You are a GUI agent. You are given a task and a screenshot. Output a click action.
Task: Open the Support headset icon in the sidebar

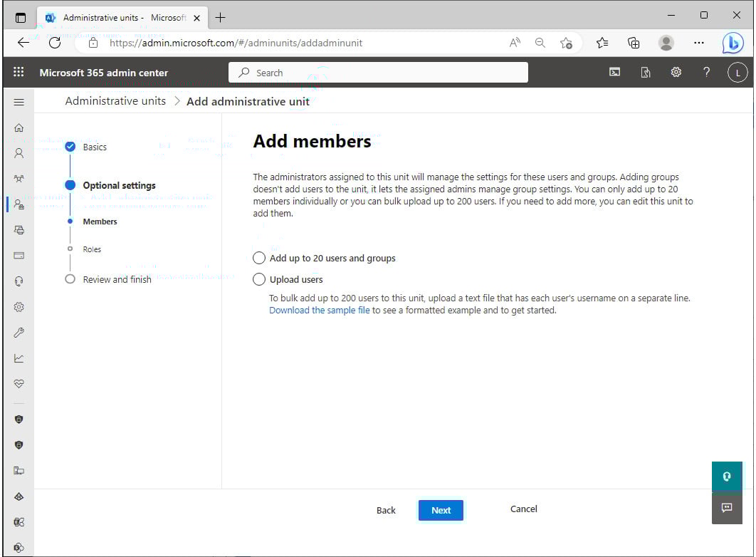(19, 281)
